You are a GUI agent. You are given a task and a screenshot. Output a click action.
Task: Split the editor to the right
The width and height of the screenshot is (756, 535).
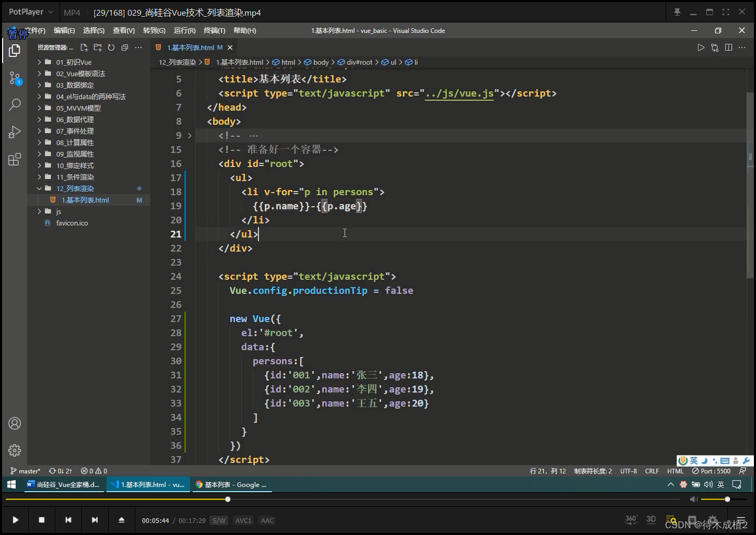pos(728,47)
